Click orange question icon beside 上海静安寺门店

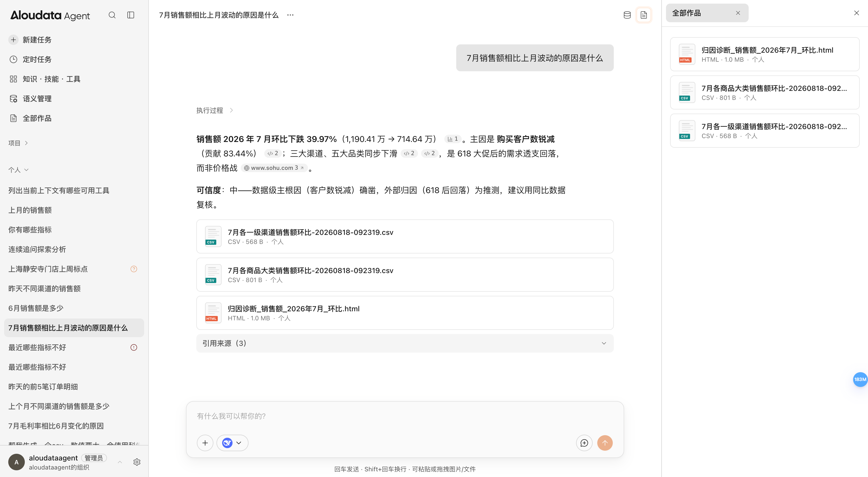tap(134, 269)
